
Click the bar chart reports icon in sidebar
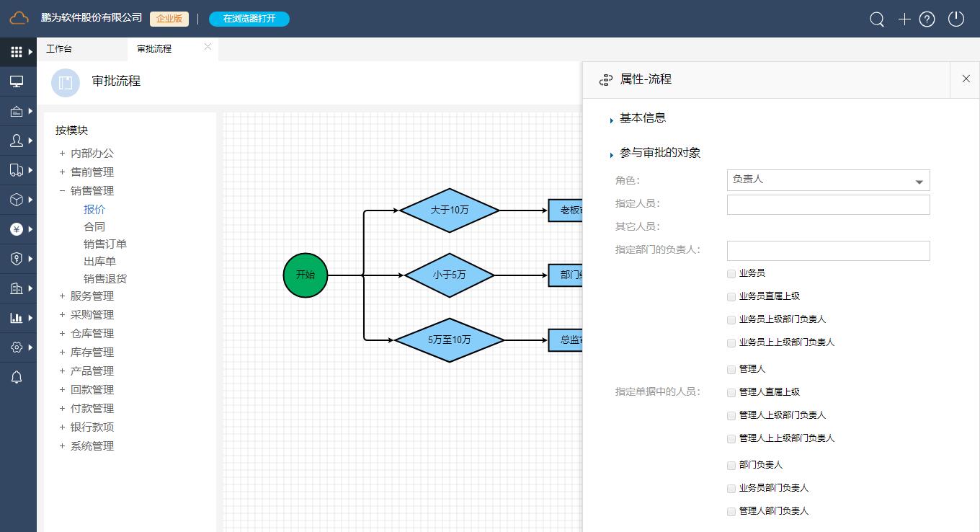pos(15,318)
